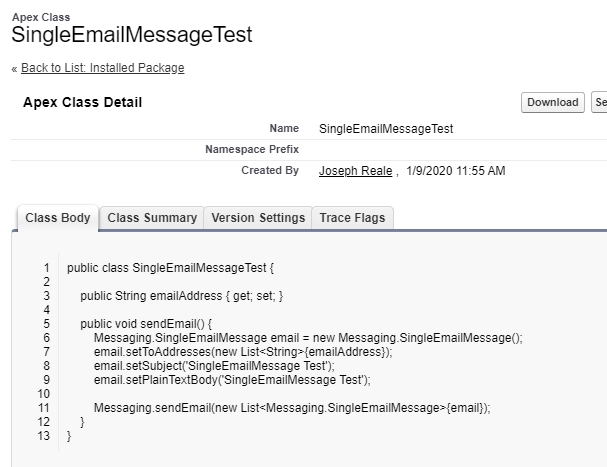
Task: Click code line 1 class declaration
Action: pyautogui.click(x=170, y=268)
